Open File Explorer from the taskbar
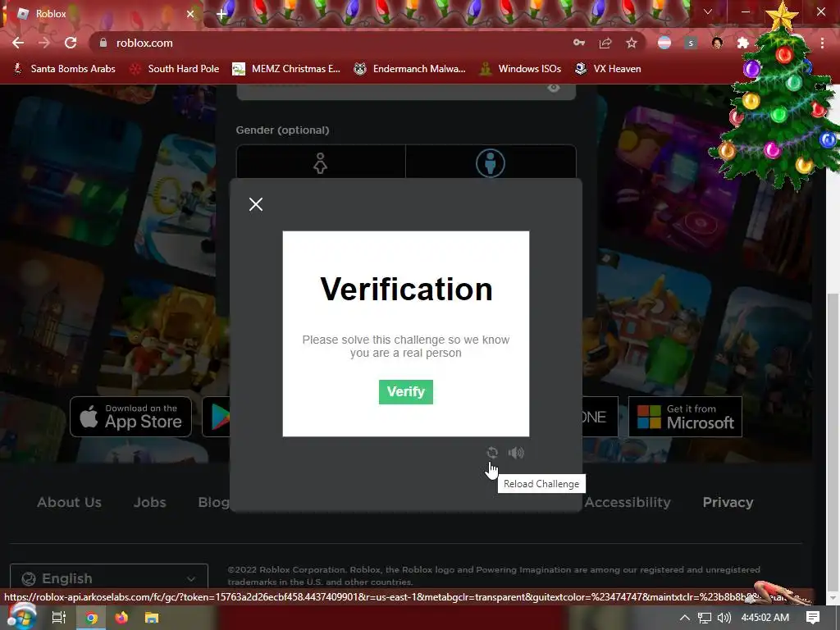The height and width of the screenshot is (630, 840). pos(152,618)
